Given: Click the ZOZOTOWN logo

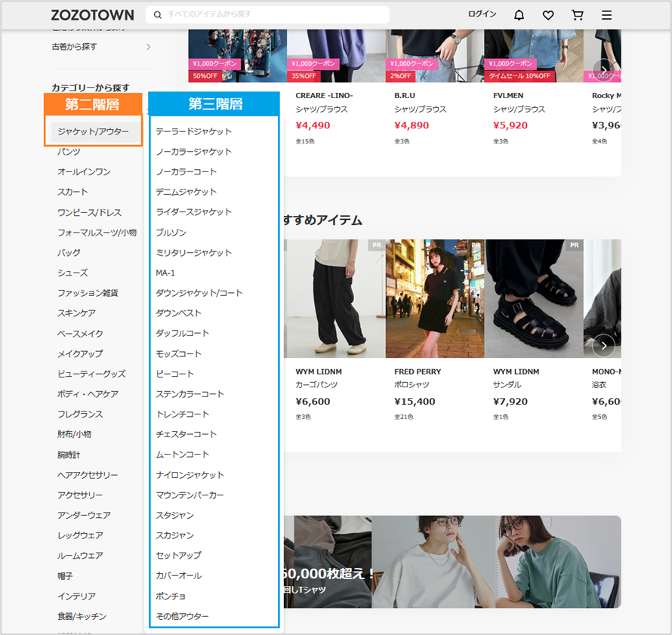Looking at the screenshot, I should point(93,15).
